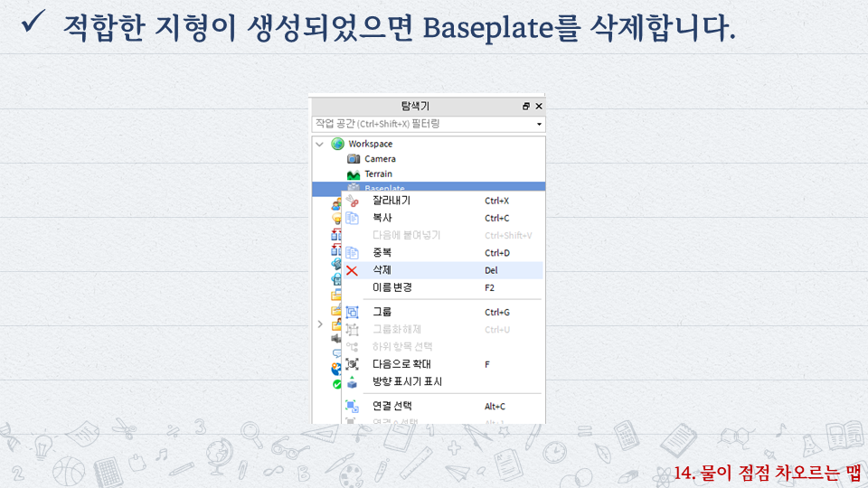868x488 pixels.
Task: Select 방향 표시기 표시 menu entry
Action: point(442,381)
